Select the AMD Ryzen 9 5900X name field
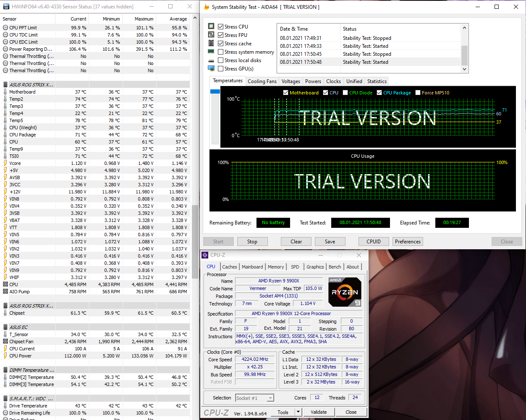This screenshot has width=526, height=420. (279, 281)
